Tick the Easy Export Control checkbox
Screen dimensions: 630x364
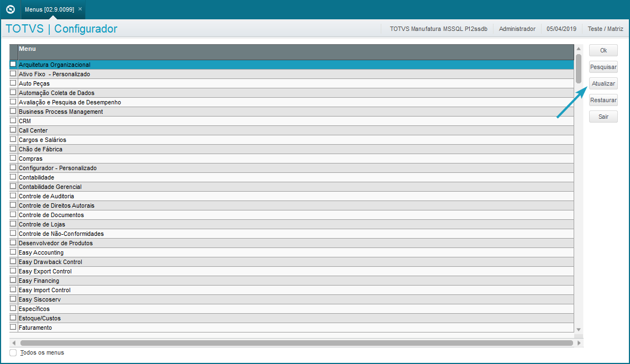(13, 271)
